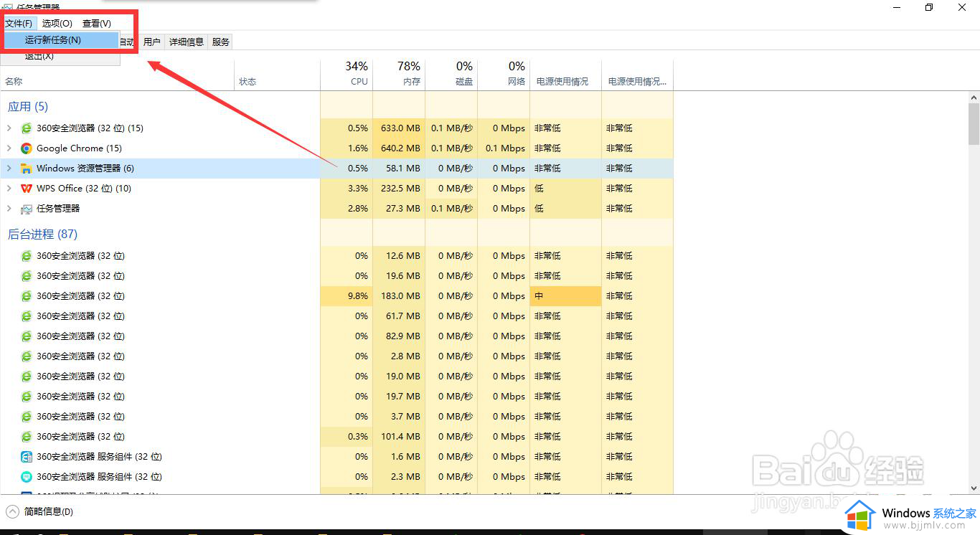Image resolution: width=980 pixels, height=535 pixels.
Task: Sort by the first 电源使用情况 column header
Action: 565,75
